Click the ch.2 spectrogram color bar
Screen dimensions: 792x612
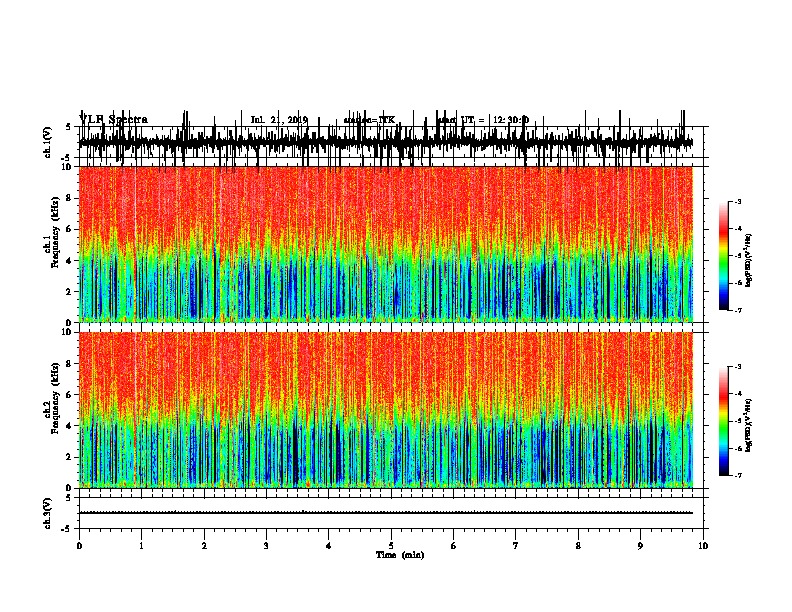[723, 421]
